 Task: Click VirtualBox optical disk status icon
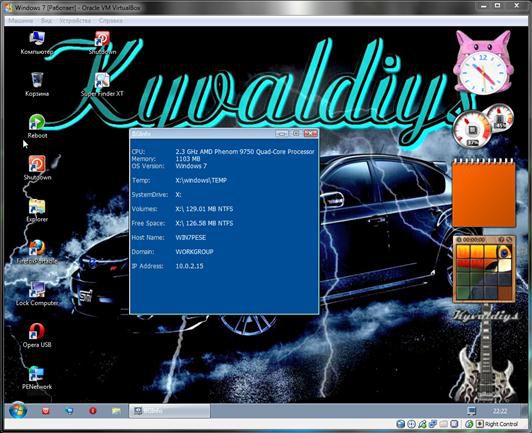point(411,424)
